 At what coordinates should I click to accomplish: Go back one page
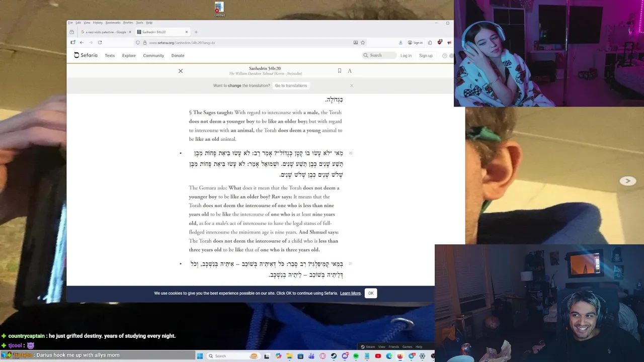[x=82, y=43]
